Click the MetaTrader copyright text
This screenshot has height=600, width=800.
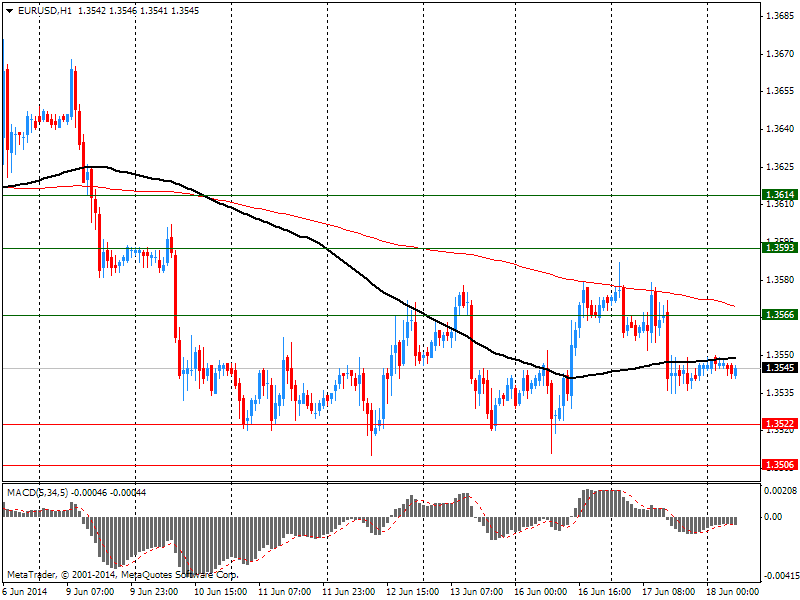pyautogui.click(x=122, y=575)
